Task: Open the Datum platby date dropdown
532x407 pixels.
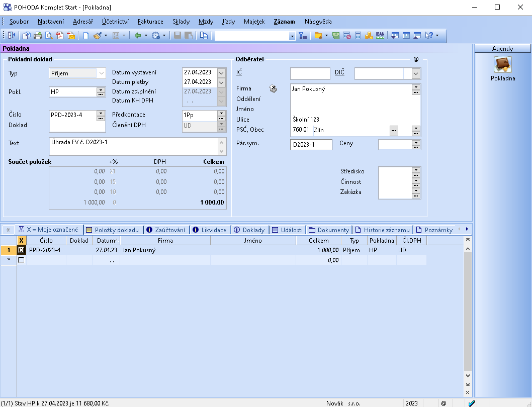Action: 221,82
